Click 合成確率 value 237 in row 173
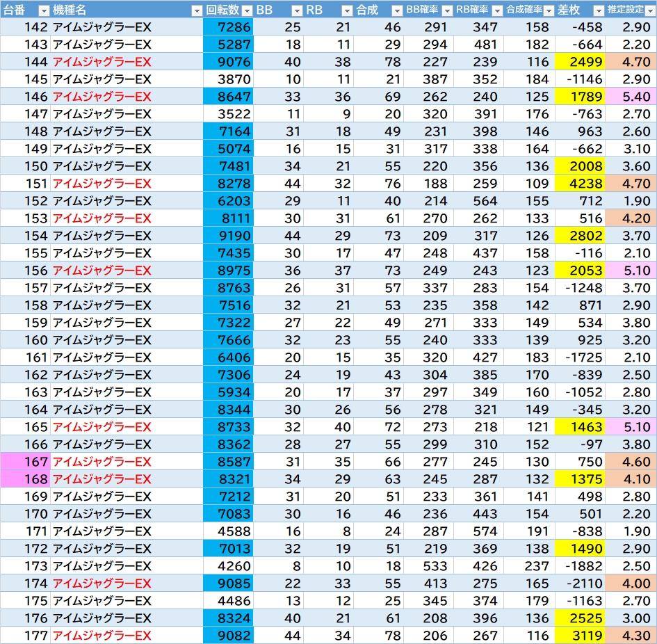The height and width of the screenshot is (644, 657). click(x=529, y=566)
